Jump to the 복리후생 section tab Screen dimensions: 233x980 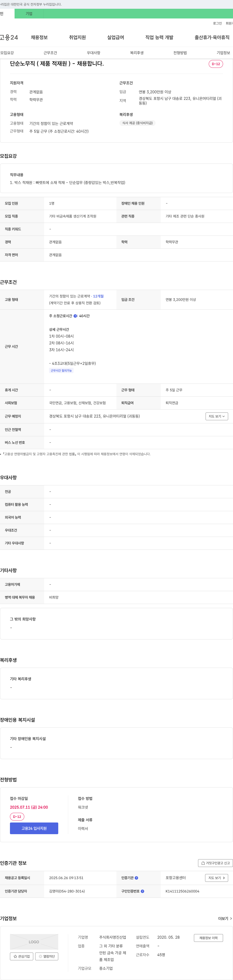[137, 53]
